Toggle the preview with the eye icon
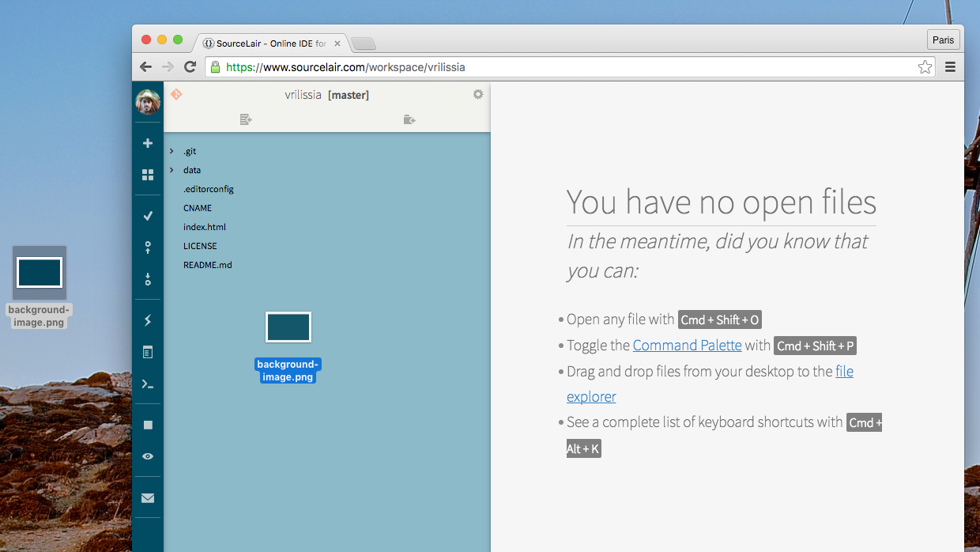 click(147, 456)
